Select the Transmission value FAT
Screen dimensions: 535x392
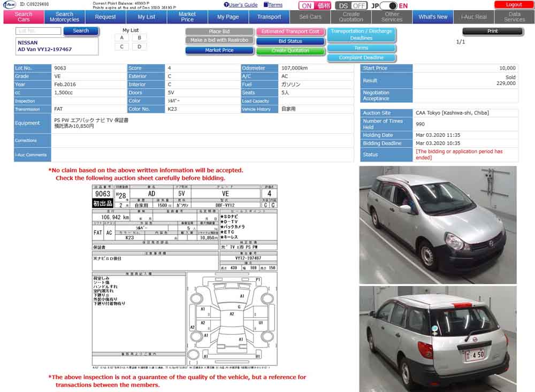tap(58, 109)
